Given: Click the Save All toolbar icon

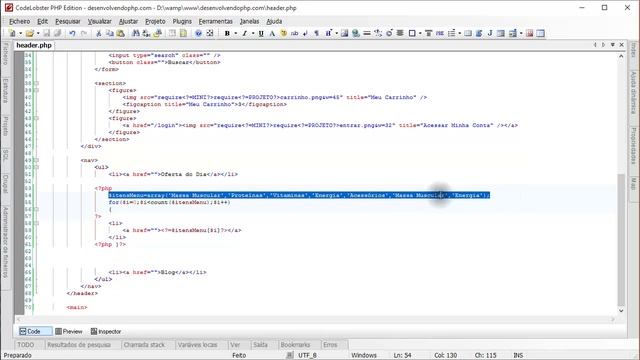Looking at the screenshot, I should point(58,33).
